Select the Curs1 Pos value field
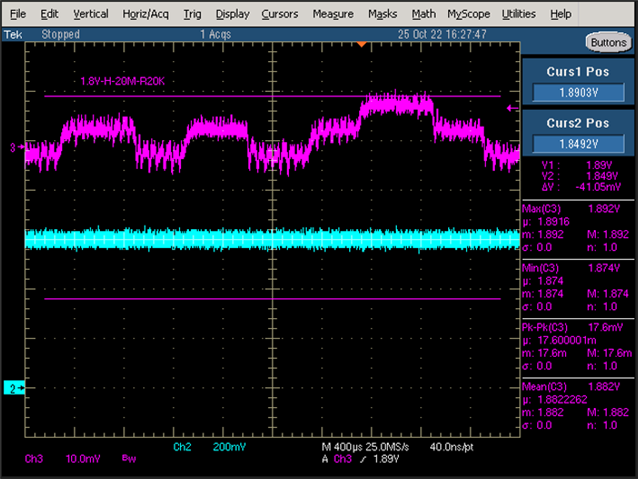 tap(578, 93)
